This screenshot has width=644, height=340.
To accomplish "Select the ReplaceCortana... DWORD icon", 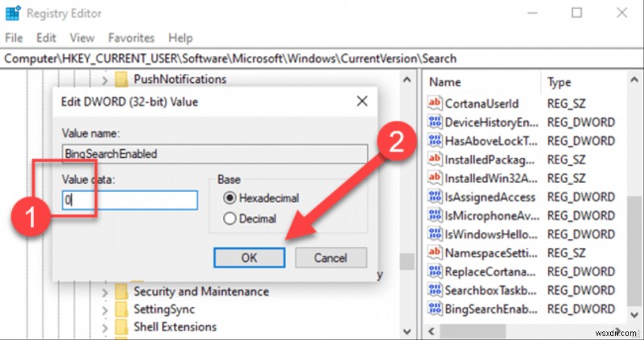I will tap(435, 272).
